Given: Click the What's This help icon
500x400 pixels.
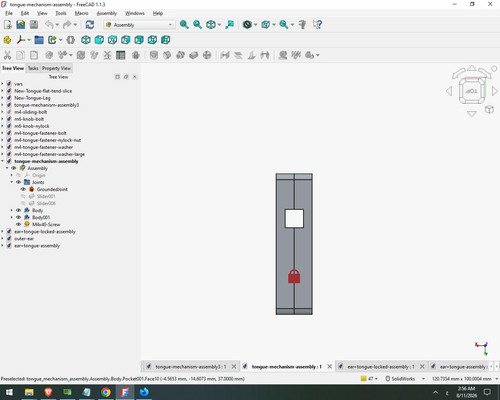Looking at the screenshot, I should click(317, 25).
